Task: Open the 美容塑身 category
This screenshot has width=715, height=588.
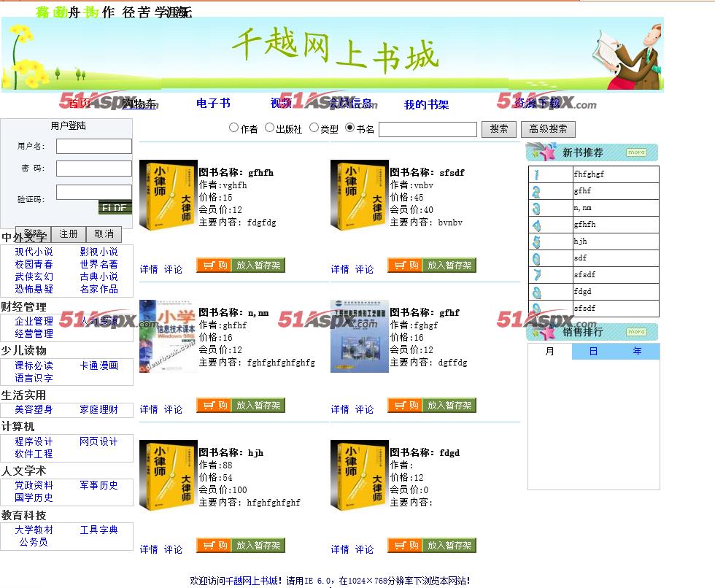Action: coord(34,409)
